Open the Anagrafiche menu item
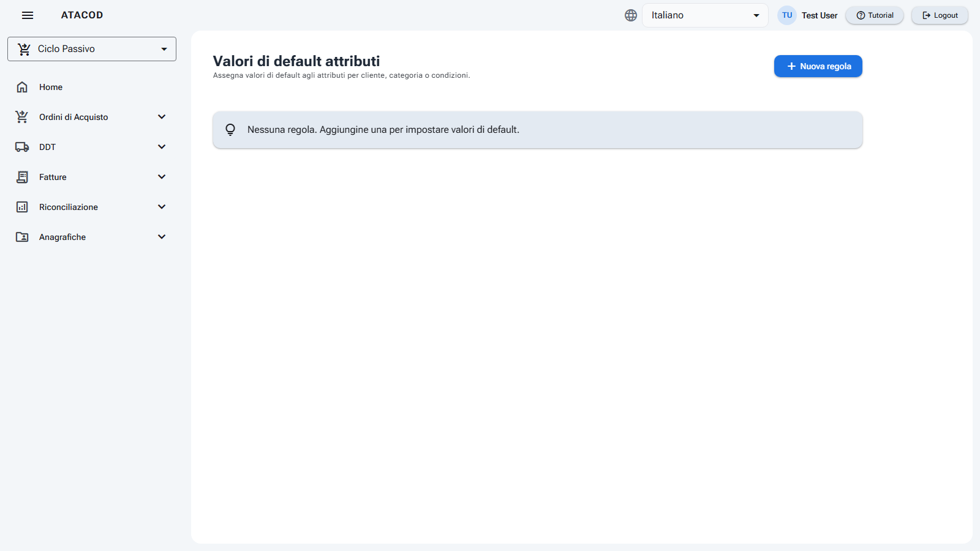The width and height of the screenshot is (980, 551). [x=92, y=237]
